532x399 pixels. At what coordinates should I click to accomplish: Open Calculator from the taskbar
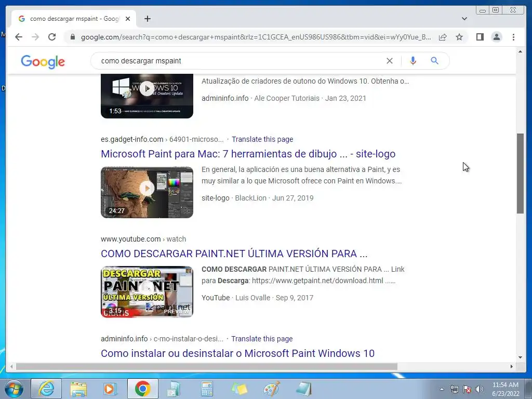(x=207, y=389)
